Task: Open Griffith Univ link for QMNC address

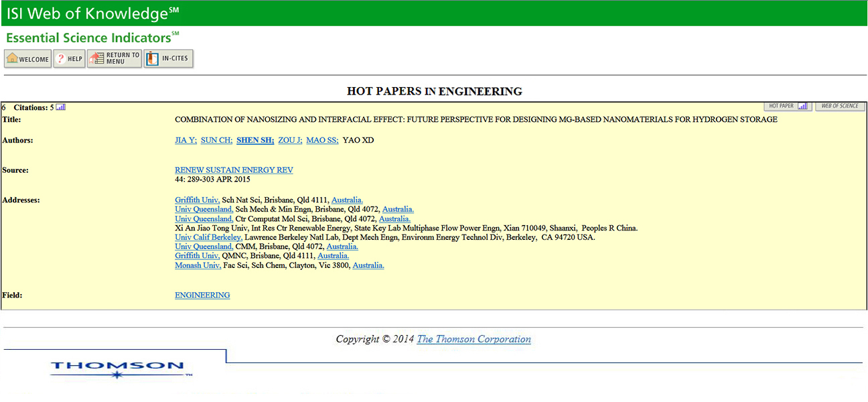Action: click(x=197, y=256)
